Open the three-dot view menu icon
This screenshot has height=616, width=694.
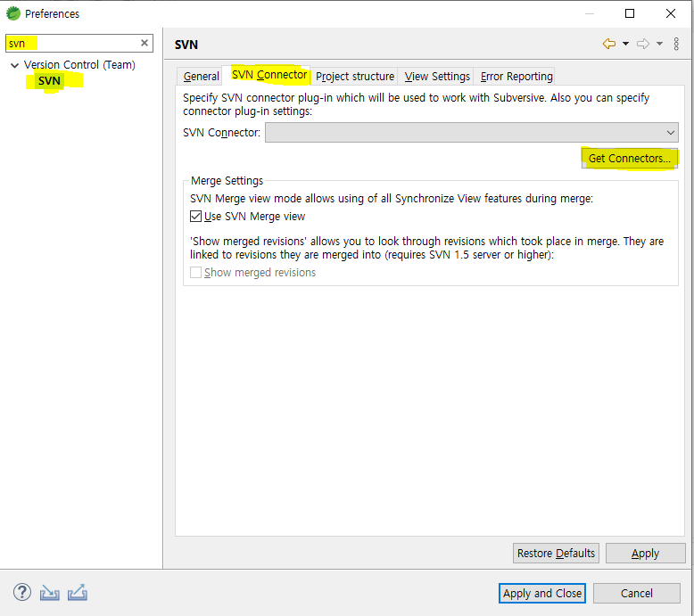[676, 44]
